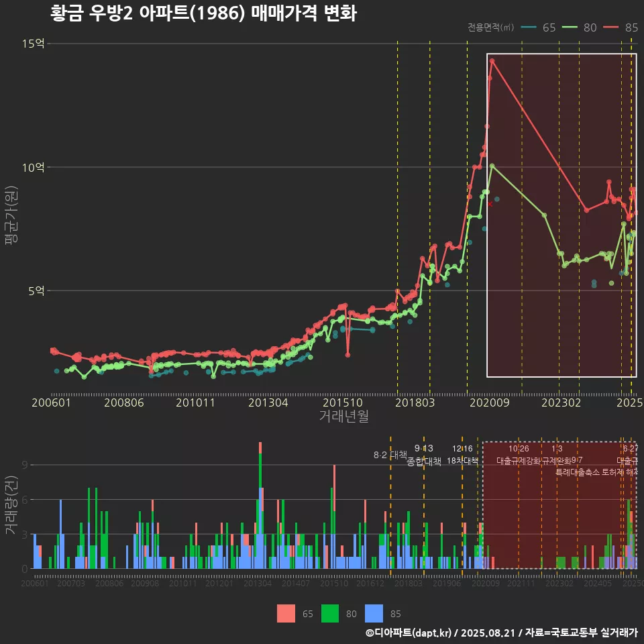This screenshot has height=644, width=644.
Task: Click the chart title '황금 우방2 아파트(1986) 매매가격 변화'
Action: (204, 13)
